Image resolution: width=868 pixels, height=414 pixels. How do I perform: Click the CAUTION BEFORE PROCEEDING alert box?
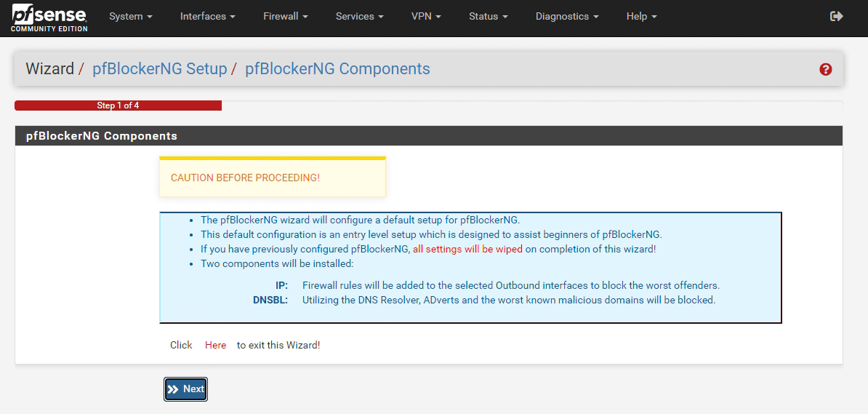click(x=273, y=178)
